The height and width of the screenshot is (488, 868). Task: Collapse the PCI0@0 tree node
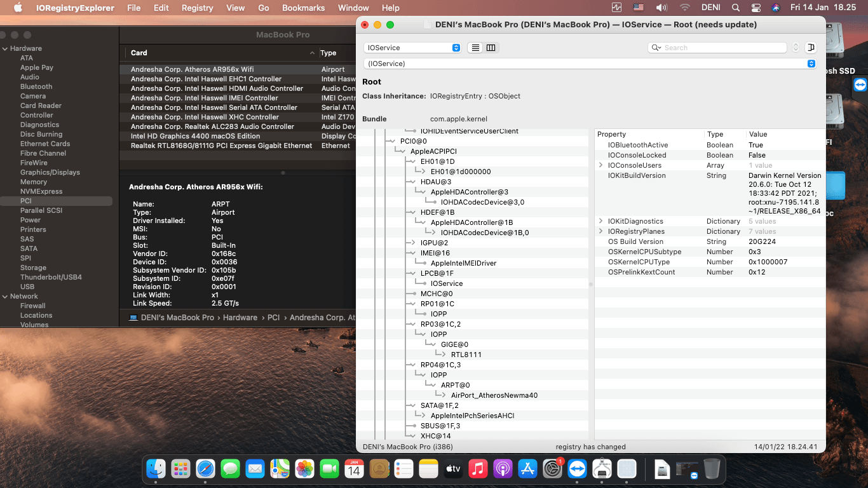click(x=393, y=141)
